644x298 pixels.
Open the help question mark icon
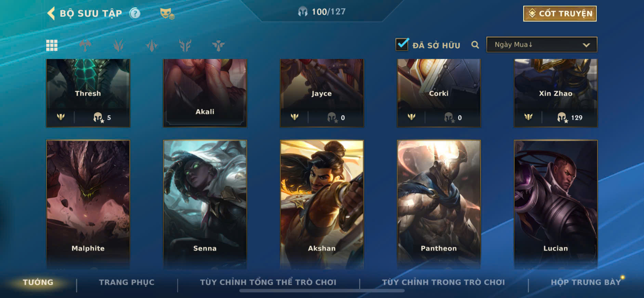point(135,13)
